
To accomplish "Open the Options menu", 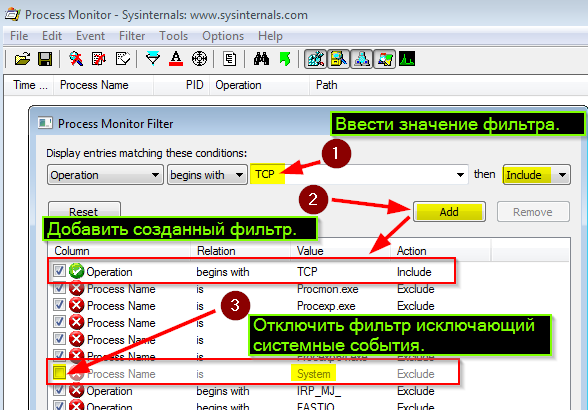I will click(223, 36).
